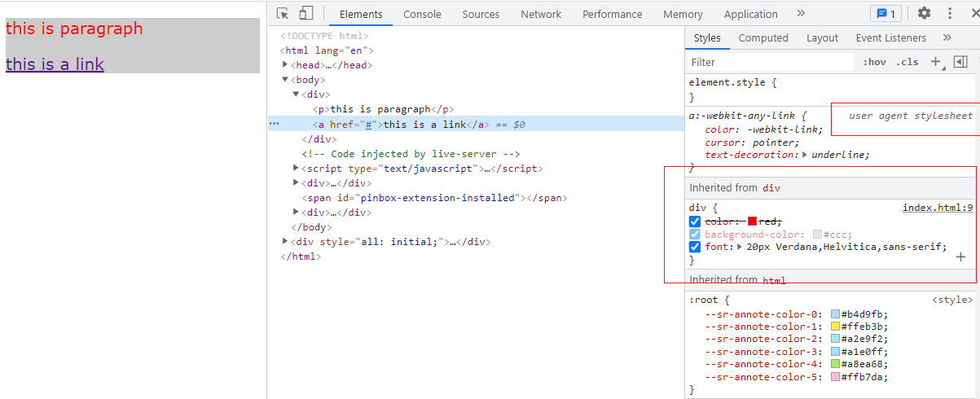The image size is (980, 399).
Task: Open the #a1e0ff color swatch
Action: [835, 352]
